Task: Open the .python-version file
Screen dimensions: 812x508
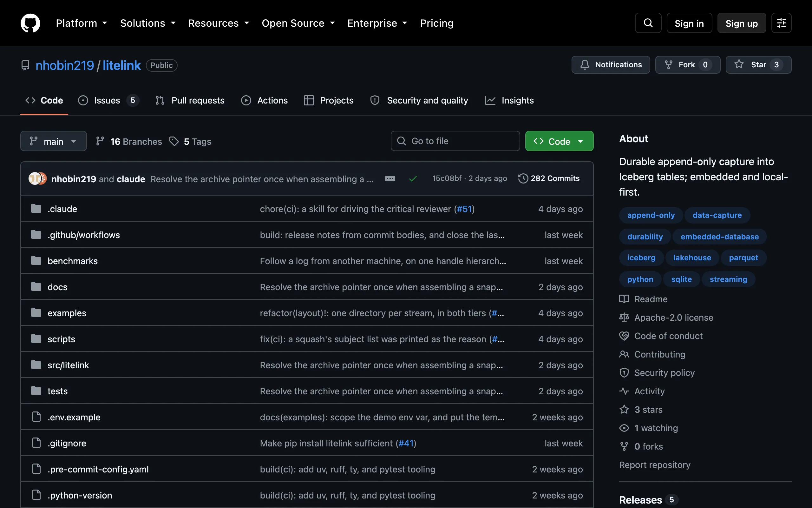Action: pos(80,495)
